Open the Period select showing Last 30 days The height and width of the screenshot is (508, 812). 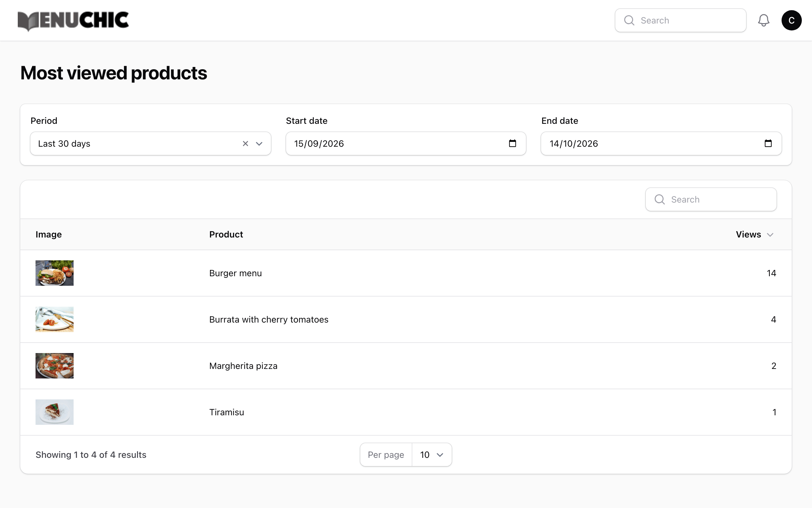coord(150,144)
